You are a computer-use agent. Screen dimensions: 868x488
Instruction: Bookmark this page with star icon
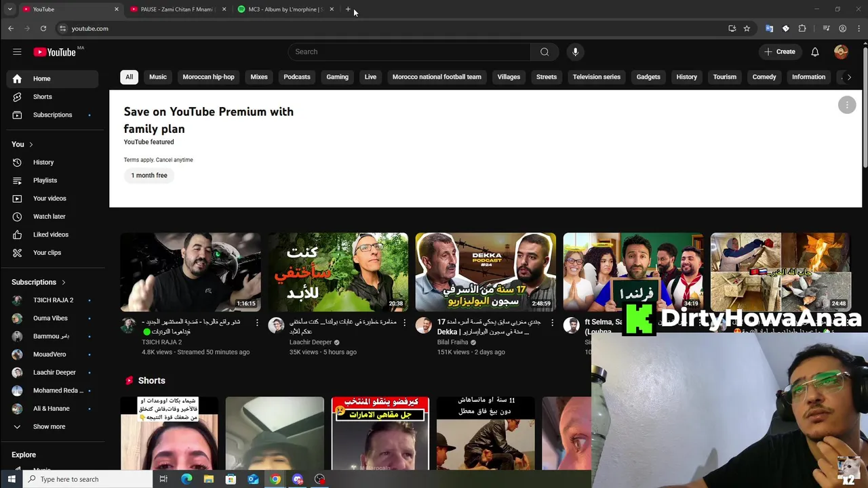[x=747, y=28]
